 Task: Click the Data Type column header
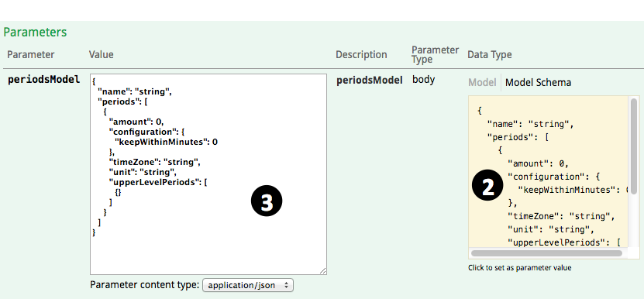pos(490,55)
